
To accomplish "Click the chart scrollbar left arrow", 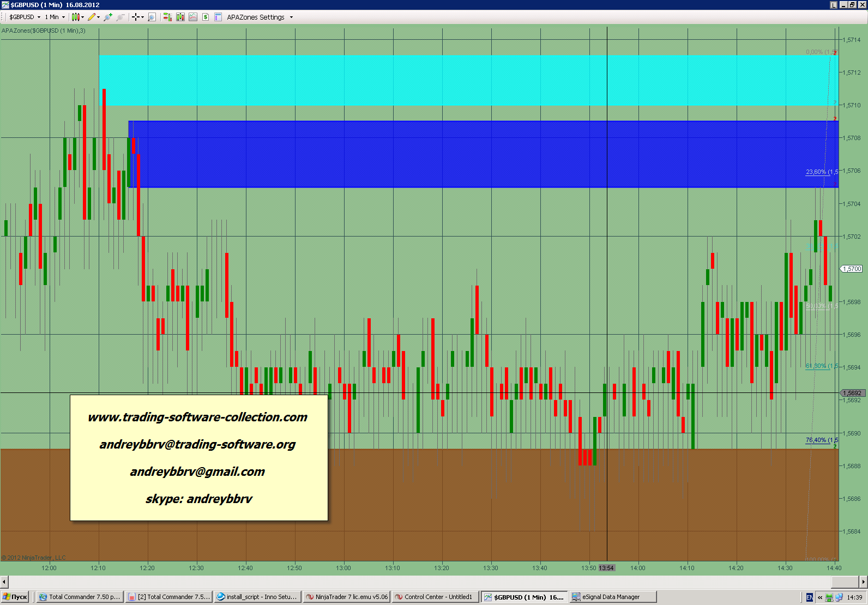I will (x=4, y=582).
